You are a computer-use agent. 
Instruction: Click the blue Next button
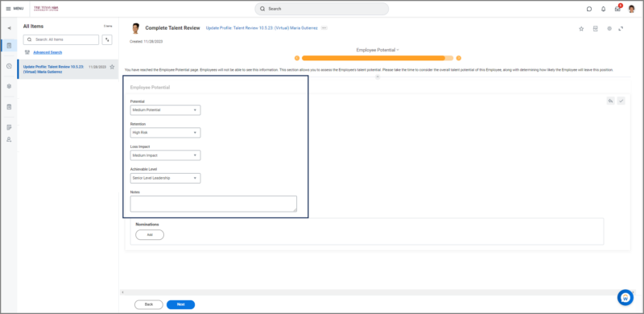coord(180,304)
